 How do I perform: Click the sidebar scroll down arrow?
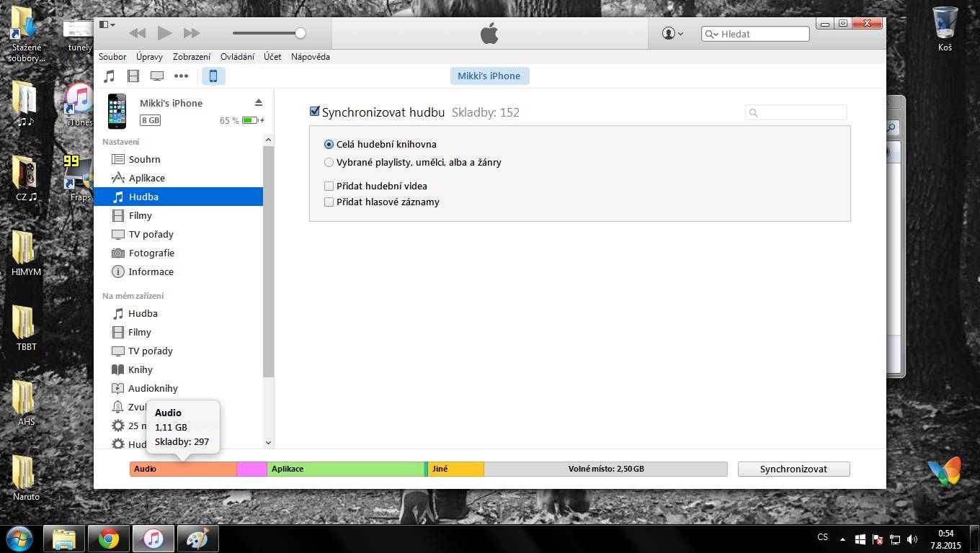click(x=268, y=443)
